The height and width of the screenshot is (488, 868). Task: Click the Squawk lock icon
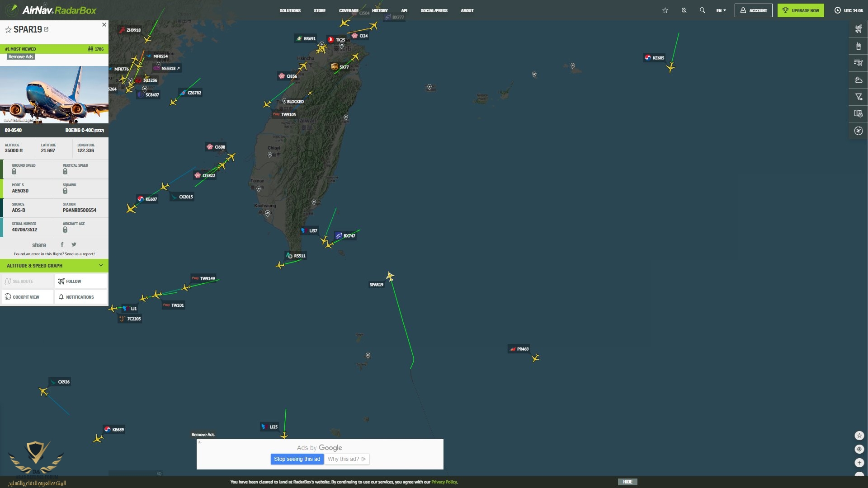point(65,191)
